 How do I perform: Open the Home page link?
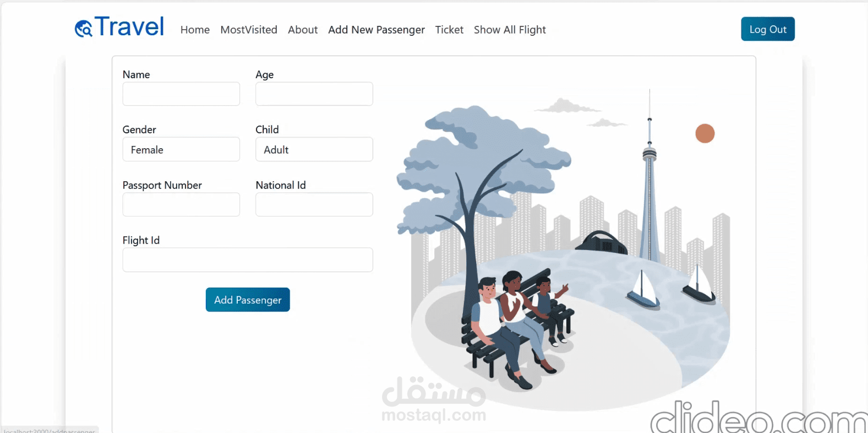[195, 30]
